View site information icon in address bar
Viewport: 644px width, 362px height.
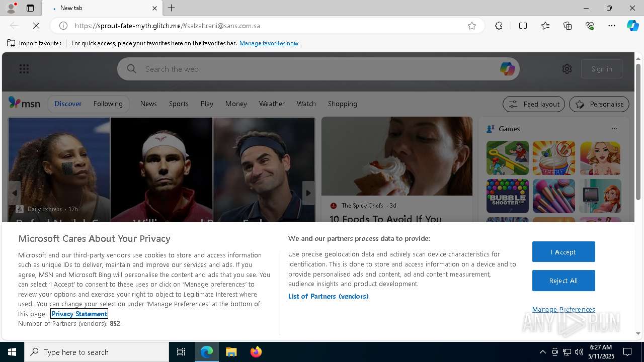coord(63,26)
